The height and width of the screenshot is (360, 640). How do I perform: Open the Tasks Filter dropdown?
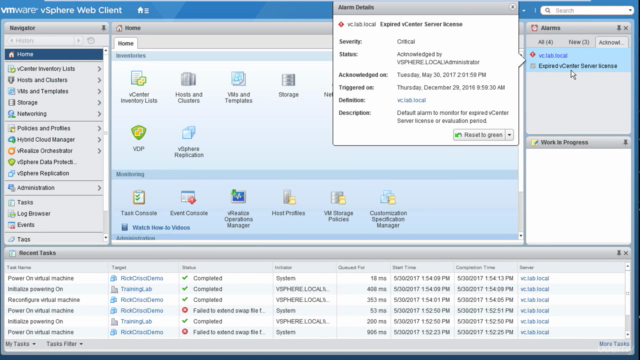(64, 344)
